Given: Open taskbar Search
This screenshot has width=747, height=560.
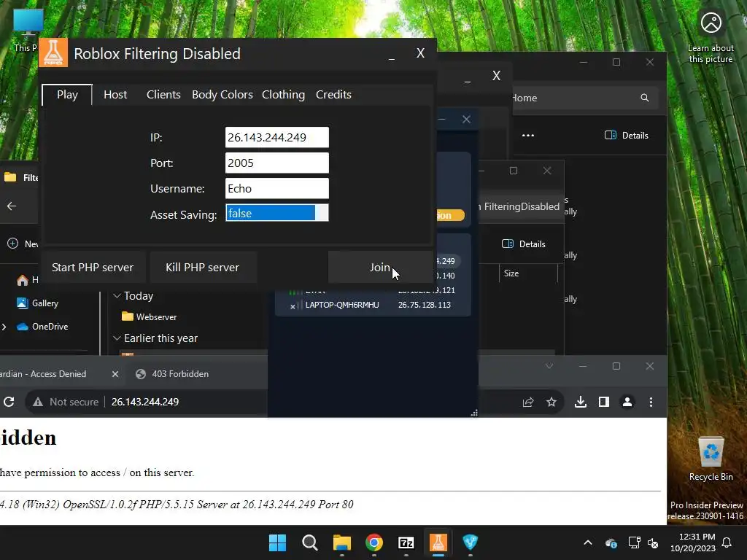Looking at the screenshot, I should [x=309, y=542].
